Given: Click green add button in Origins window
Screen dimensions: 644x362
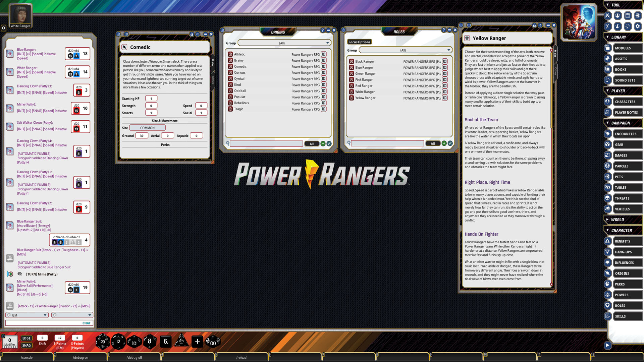Looking at the screenshot, I should coord(323,144).
